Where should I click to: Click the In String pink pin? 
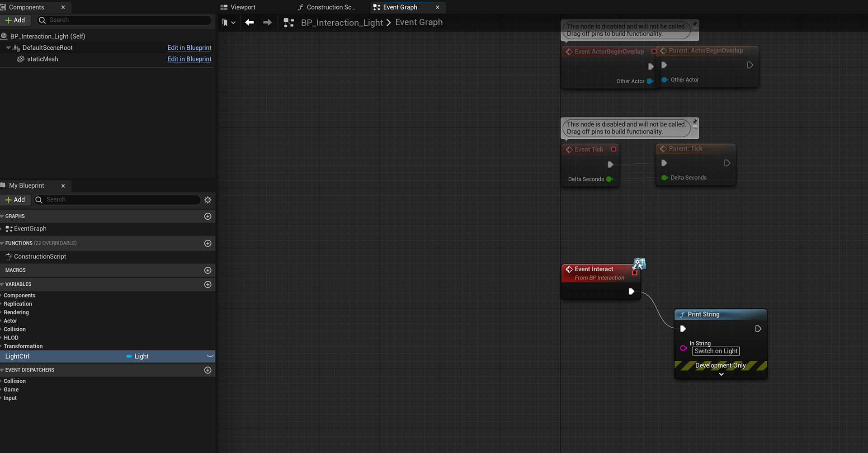pyautogui.click(x=684, y=348)
